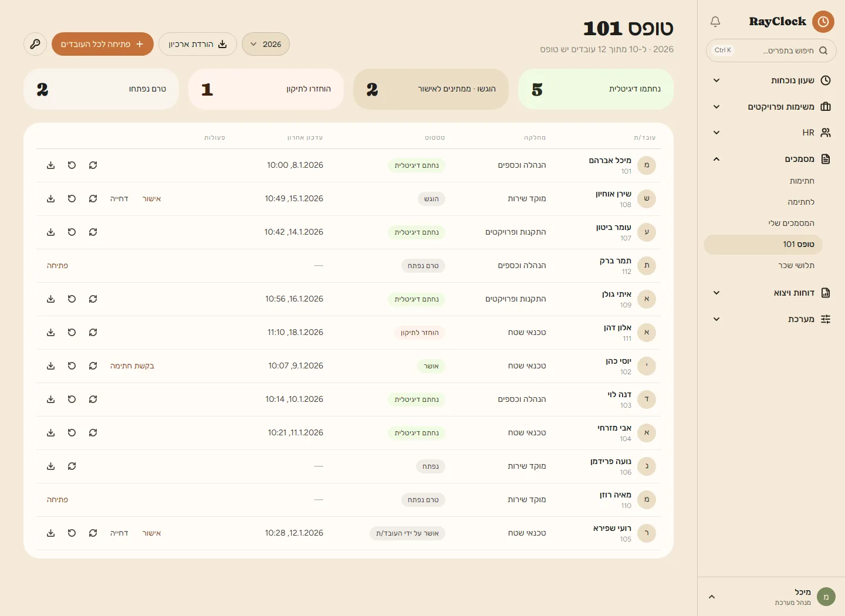Click the הוחזר לתיקון status badge for אלון דהן
Viewport: 845px width, 616px height.
click(x=420, y=333)
